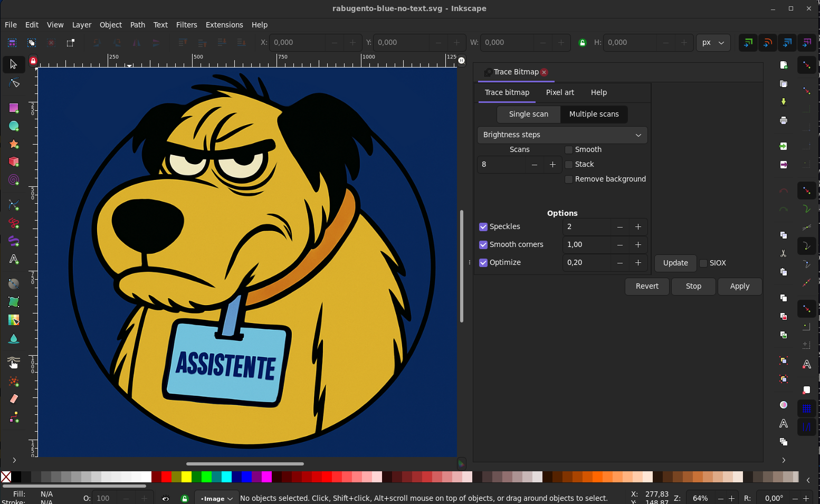Expand the right command bar overflow chevron

coord(784,460)
